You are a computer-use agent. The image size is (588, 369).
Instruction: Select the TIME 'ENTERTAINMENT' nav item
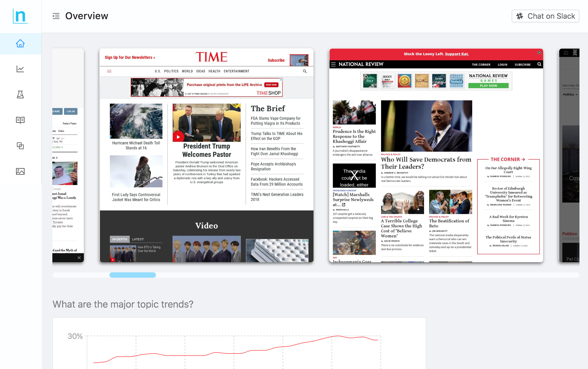pyautogui.click(x=237, y=71)
